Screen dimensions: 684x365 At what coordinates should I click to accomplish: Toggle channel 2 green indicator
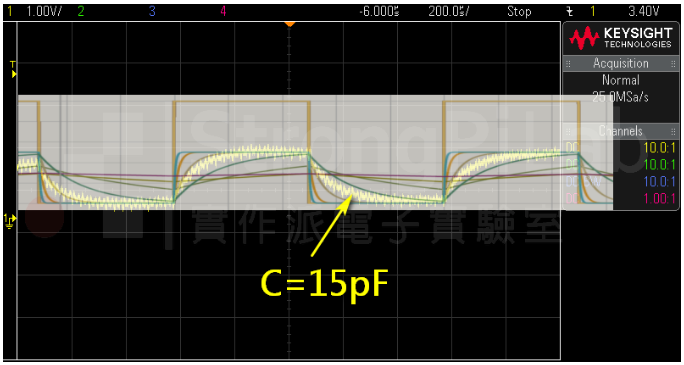(x=80, y=11)
